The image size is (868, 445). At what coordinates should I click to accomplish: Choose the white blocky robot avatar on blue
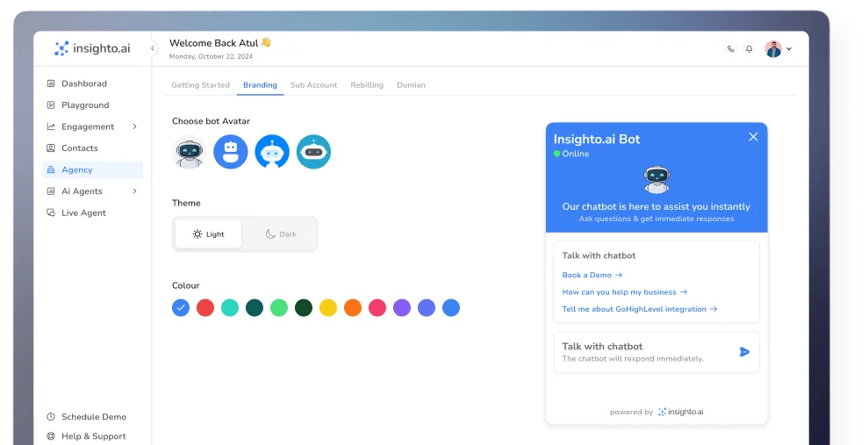231,152
